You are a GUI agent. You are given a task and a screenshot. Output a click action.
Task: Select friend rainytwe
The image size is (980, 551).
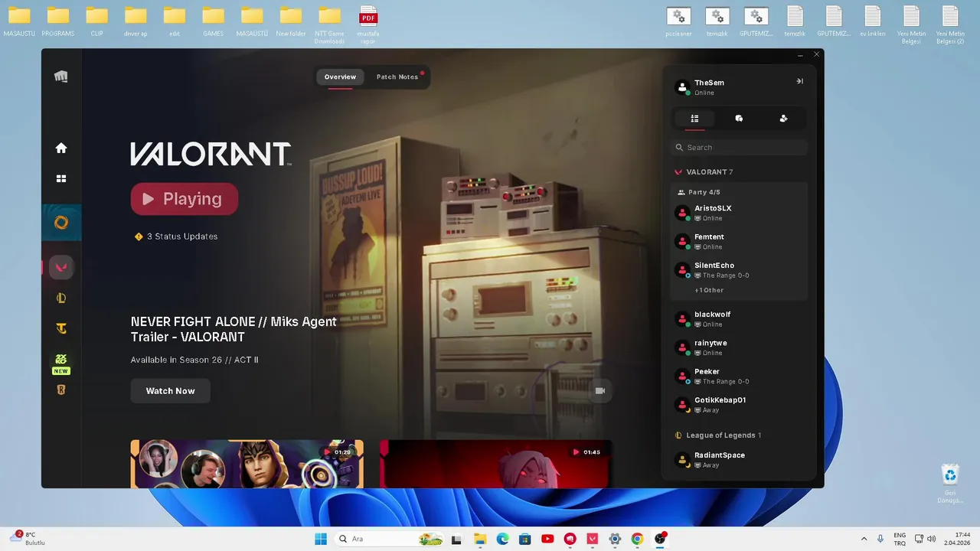[x=739, y=347]
